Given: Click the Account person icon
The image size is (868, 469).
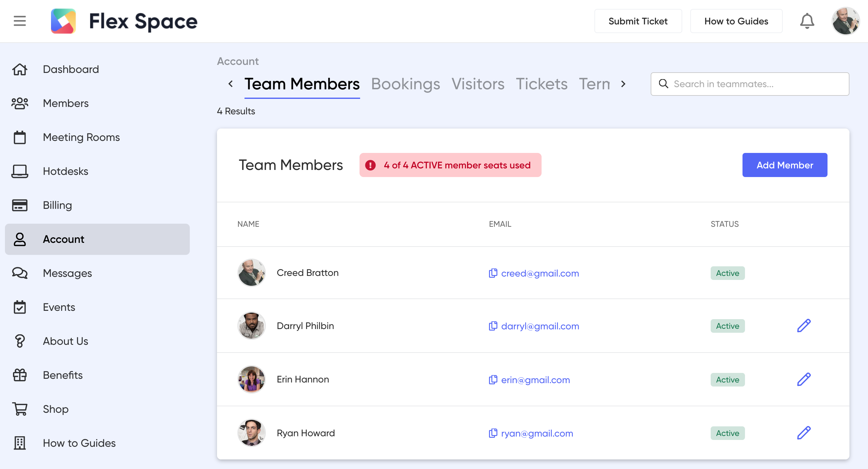Looking at the screenshot, I should pos(19,239).
